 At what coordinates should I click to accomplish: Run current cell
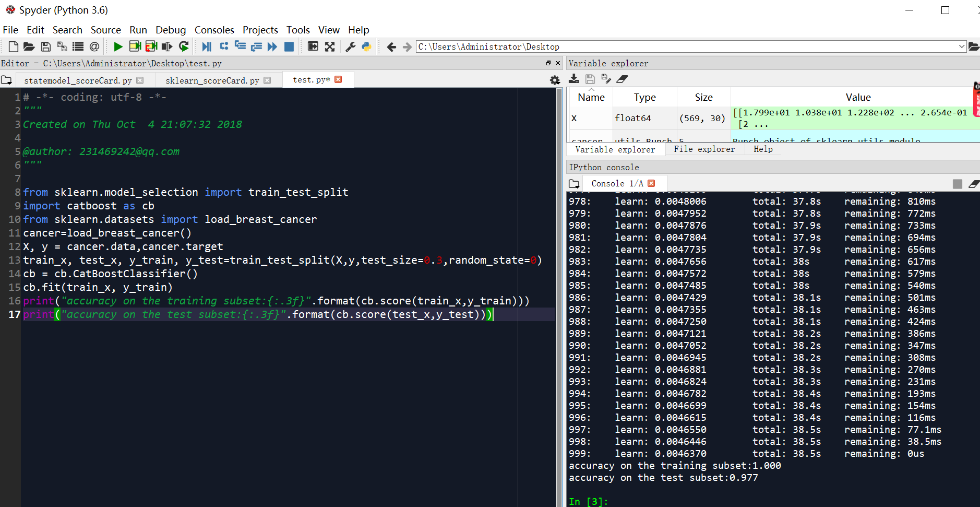click(x=135, y=47)
